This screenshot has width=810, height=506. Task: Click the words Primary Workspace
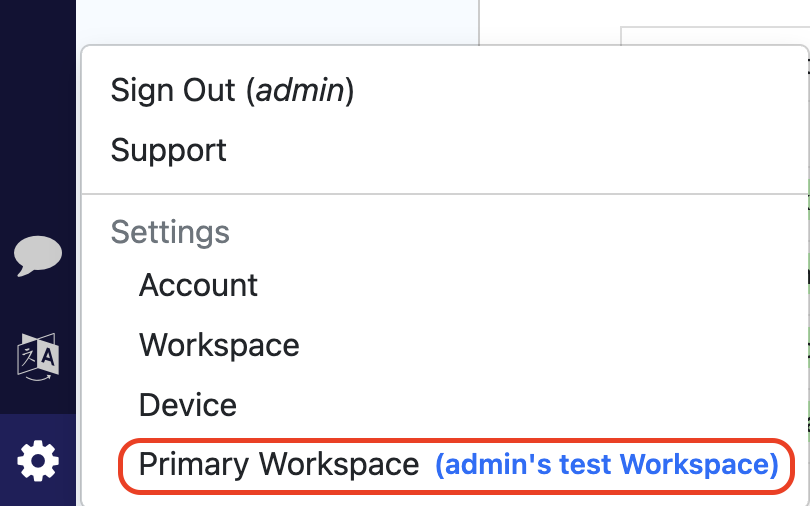tap(279, 465)
